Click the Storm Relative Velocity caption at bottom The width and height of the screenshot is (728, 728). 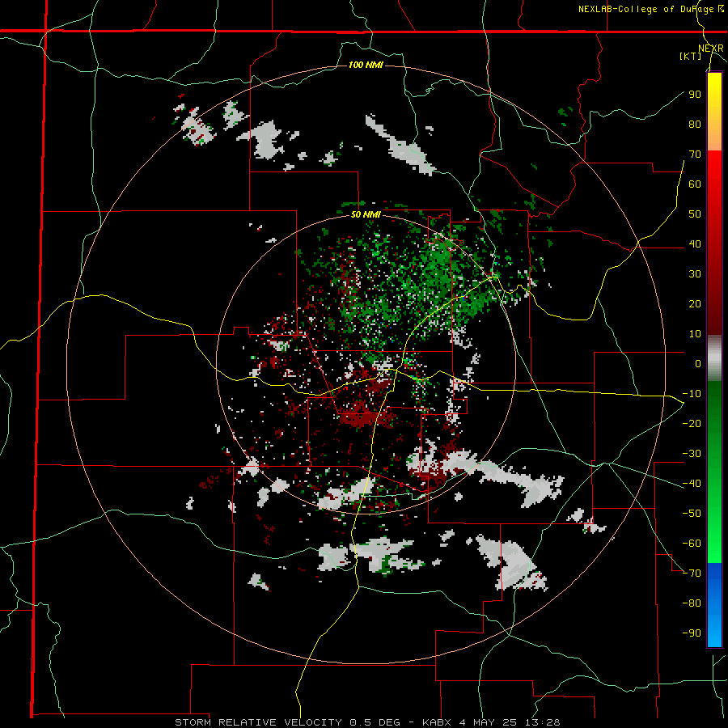(x=367, y=722)
